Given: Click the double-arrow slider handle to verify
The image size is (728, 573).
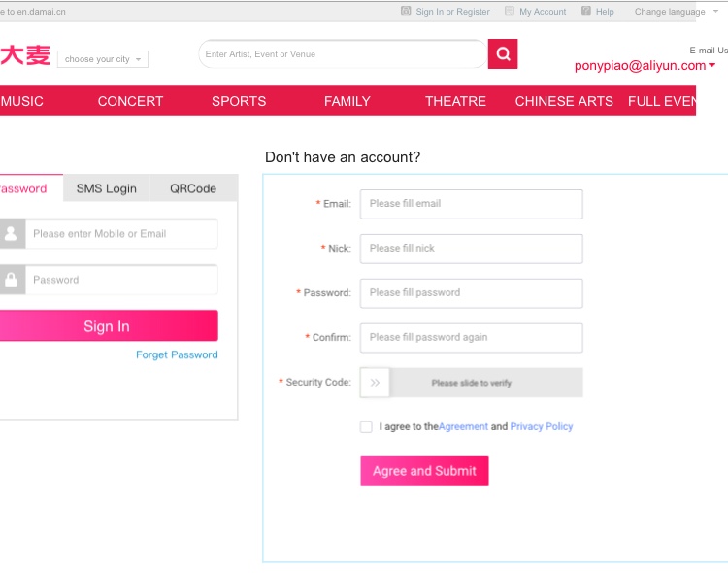Looking at the screenshot, I should (x=375, y=383).
